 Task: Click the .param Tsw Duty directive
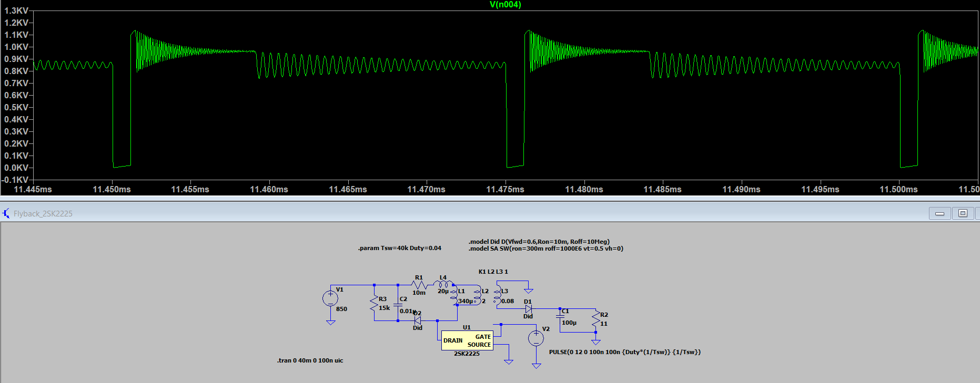pyautogui.click(x=399, y=248)
